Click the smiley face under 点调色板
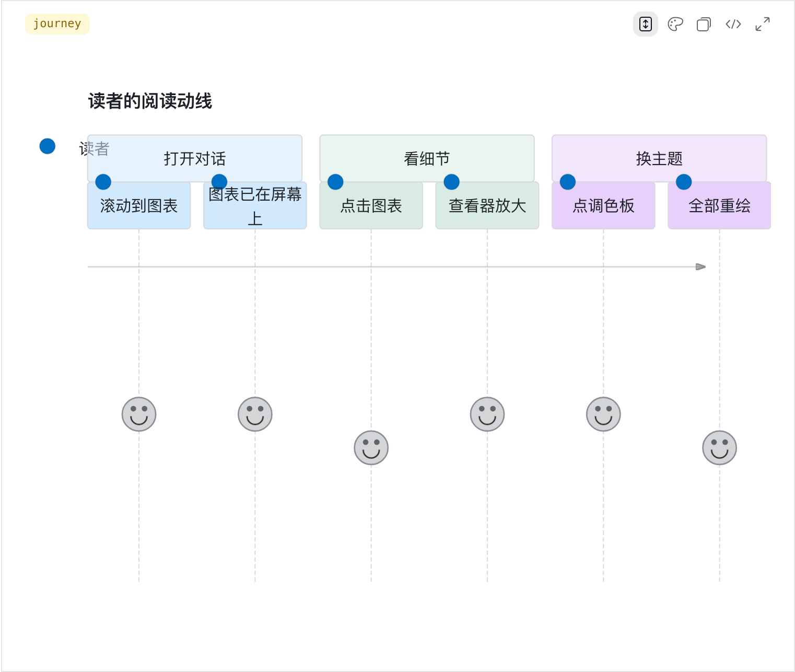Image resolution: width=795 pixels, height=672 pixels. pyautogui.click(x=603, y=414)
